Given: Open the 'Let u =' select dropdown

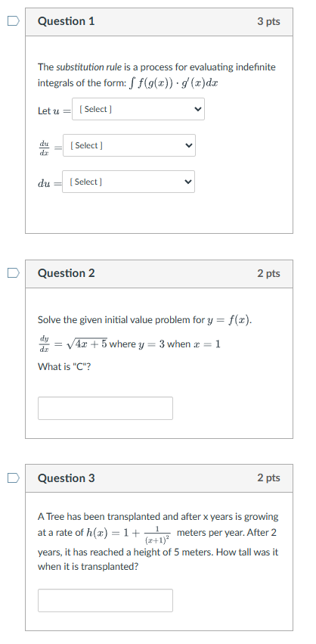Looking at the screenshot, I should click(x=138, y=109).
